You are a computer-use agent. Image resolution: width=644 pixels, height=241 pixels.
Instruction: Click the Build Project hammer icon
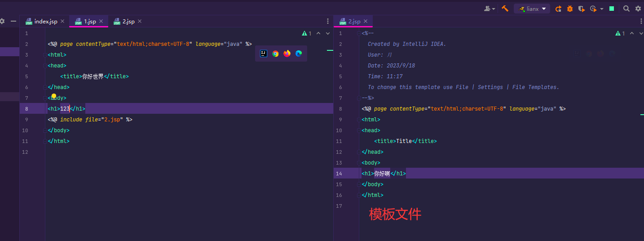pyautogui.click(x=505, y=9)
